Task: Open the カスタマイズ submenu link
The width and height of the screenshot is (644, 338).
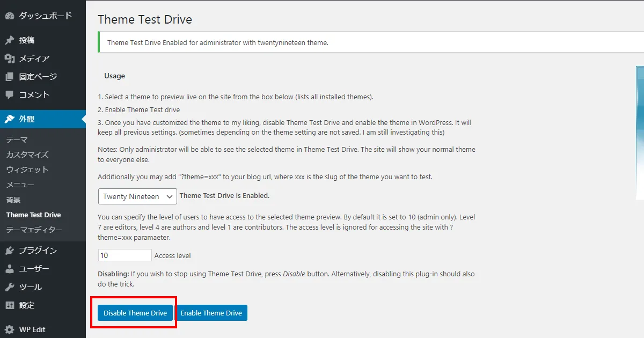Action: click(x=27, y=155)
